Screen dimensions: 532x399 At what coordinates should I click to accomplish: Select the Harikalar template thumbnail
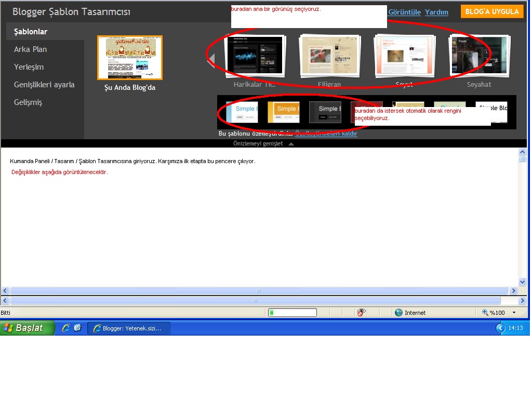[255, 55]
